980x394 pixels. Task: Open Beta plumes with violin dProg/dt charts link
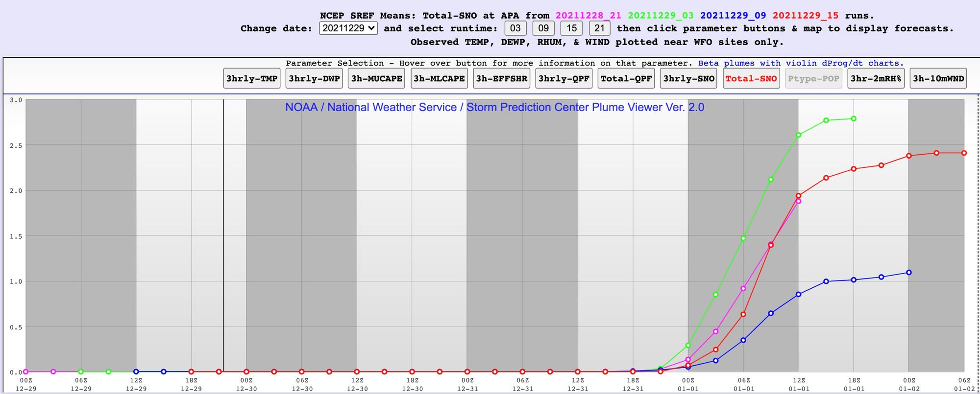pyautogui.click(x=801, y=63)
